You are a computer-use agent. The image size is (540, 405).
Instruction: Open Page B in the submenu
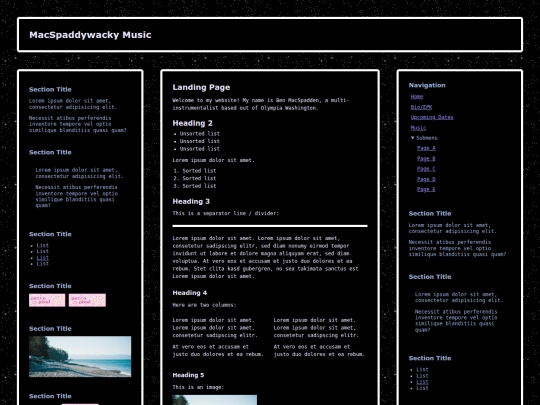click(426, 158)
